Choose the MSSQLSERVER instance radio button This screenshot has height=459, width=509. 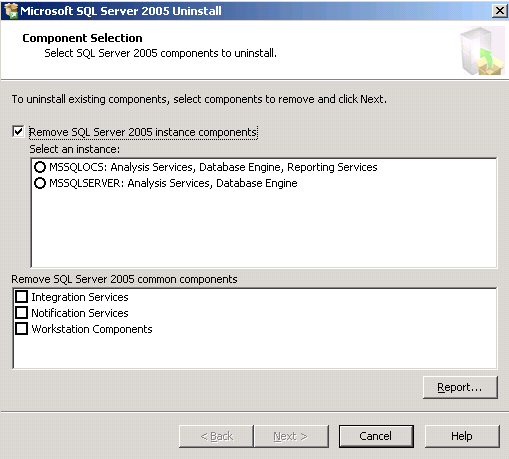(40, 183)
